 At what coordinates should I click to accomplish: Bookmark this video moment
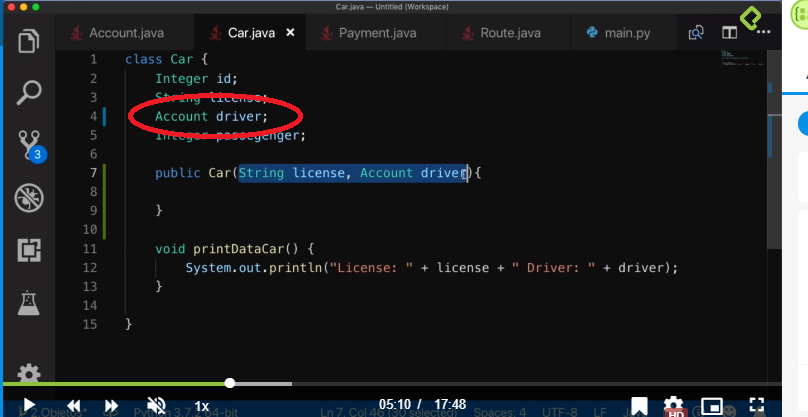tap(639, 406)
